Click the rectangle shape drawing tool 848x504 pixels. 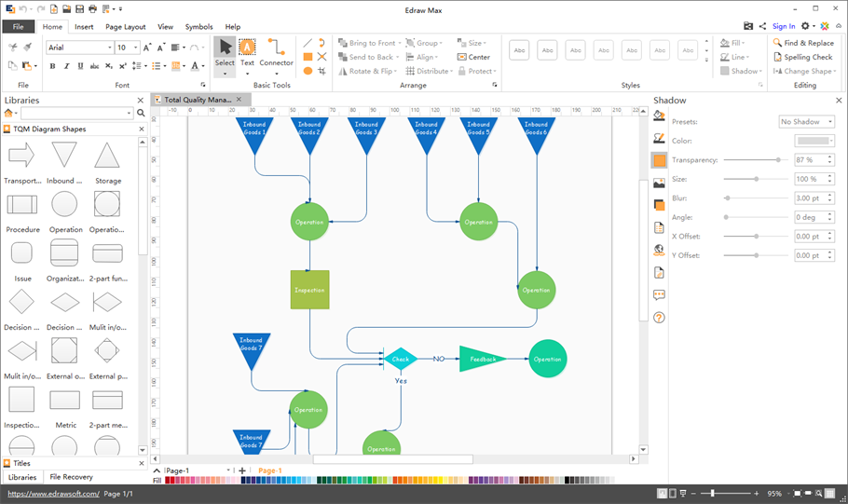[x=308, y=57]
